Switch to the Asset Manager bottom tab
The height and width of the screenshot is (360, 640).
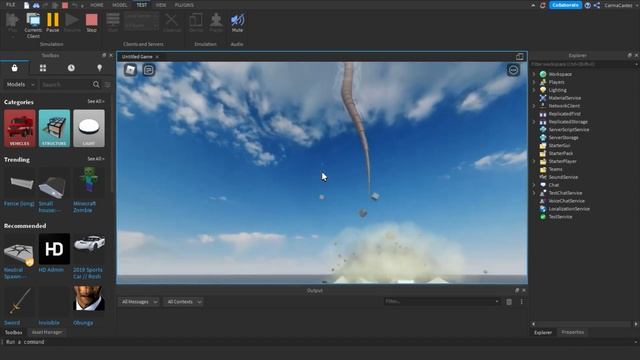47,332
